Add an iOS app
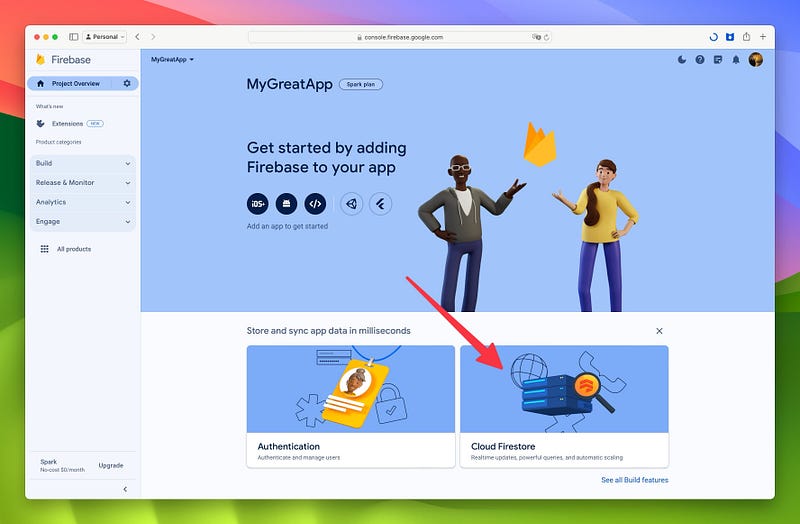Screen dimensions: 800x524 (258, 204)
